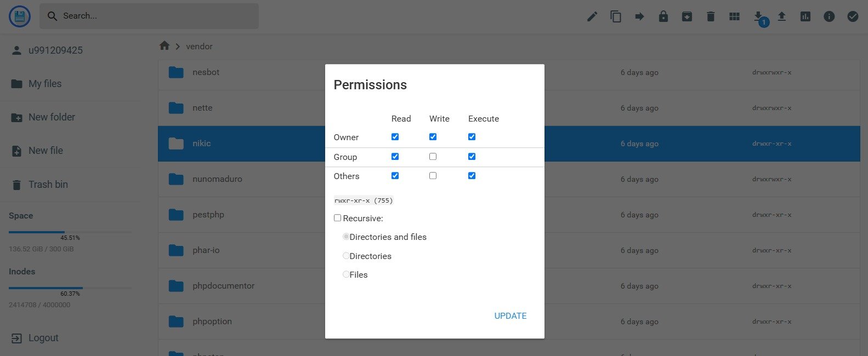Image resolution: width=868 pixels, height=356 pixels.
Task: Switch view with the grid icon
Action: pos(734,16)
